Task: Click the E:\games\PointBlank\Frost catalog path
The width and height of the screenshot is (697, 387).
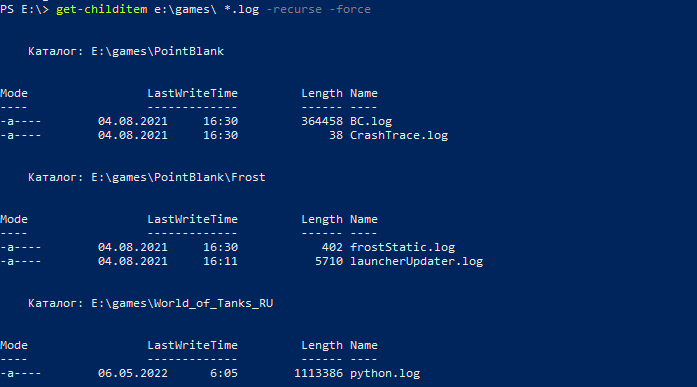Action: click(x=178, y=177)
